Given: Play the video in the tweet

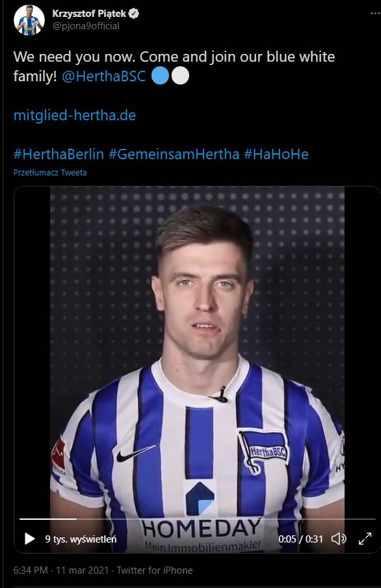Looking at the screenshot, I should [29, 539].
